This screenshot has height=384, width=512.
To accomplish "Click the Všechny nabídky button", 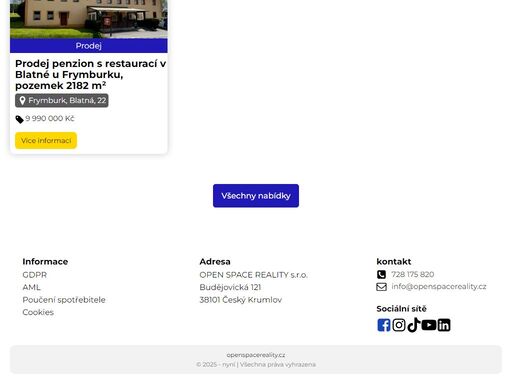I will coord(256,196).
